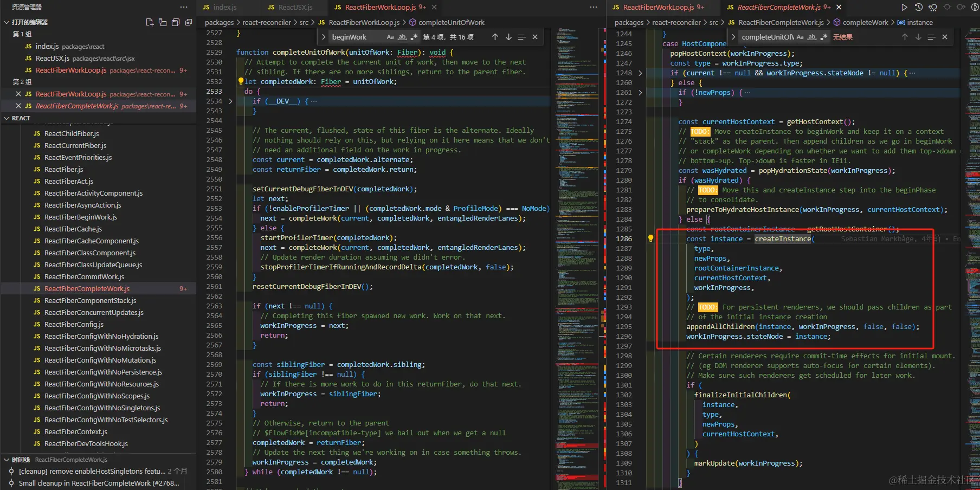The image size is (980, 490).
Task: Expand replace field in beginWork find widget
Action: (x=324, y=37)
